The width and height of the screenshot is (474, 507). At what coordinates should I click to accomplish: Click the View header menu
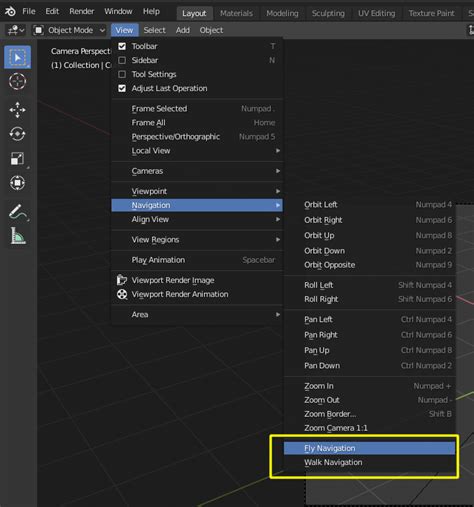click(124, 30)
